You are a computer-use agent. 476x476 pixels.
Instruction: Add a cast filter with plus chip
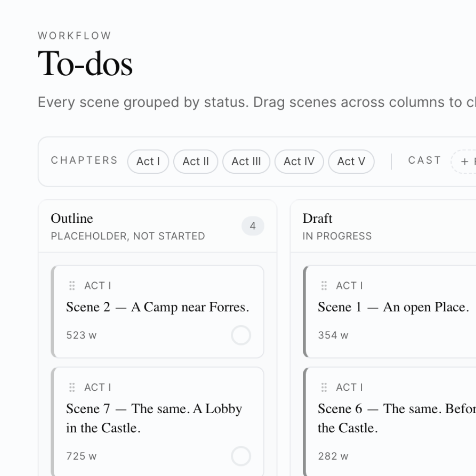point(465,161)
